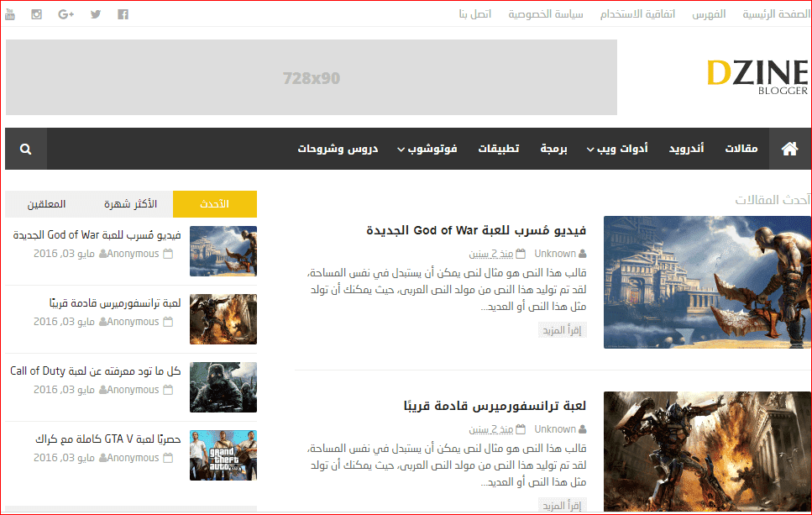Click the DZINE Blogger logo
Viewport: 812px width, 515px height.
click(757, 76)
